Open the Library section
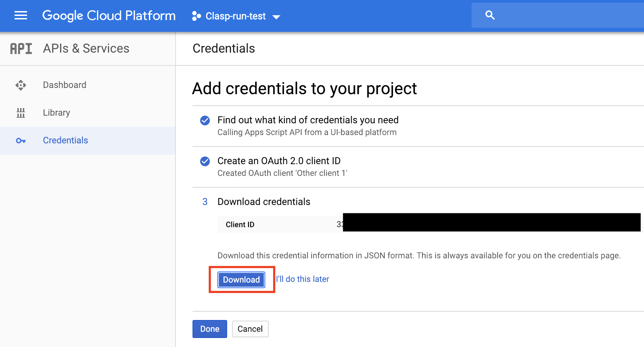This screenshot has width=644, height=347. 56,113
